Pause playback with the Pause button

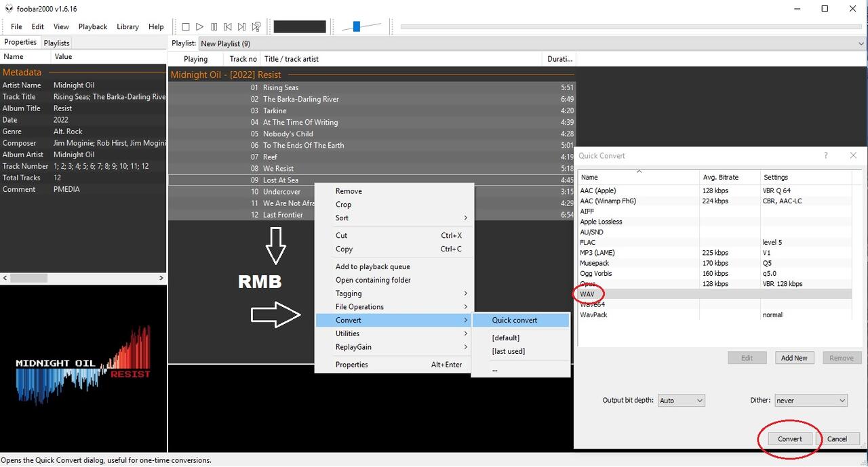(214, 26)
